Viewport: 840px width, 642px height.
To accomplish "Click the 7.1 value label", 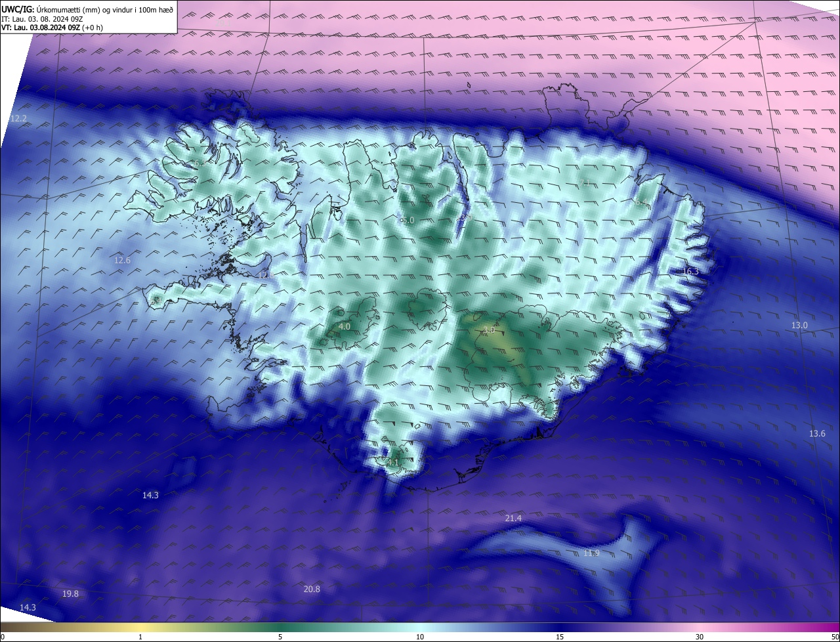I will 585,182.
